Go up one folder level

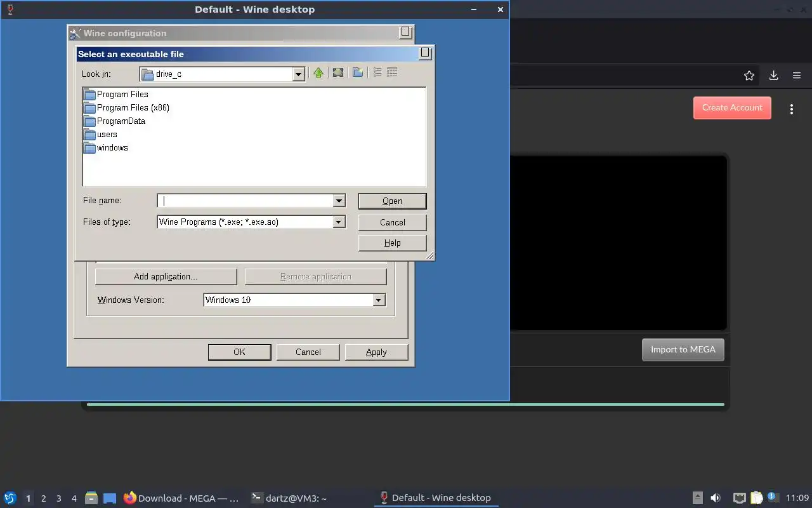pos(318,73)
